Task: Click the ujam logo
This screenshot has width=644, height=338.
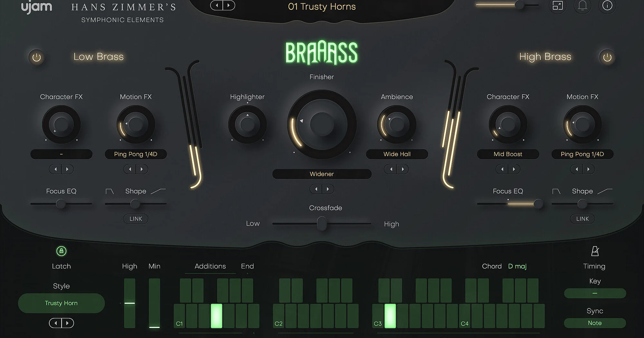Action: (x=36, y=6)
